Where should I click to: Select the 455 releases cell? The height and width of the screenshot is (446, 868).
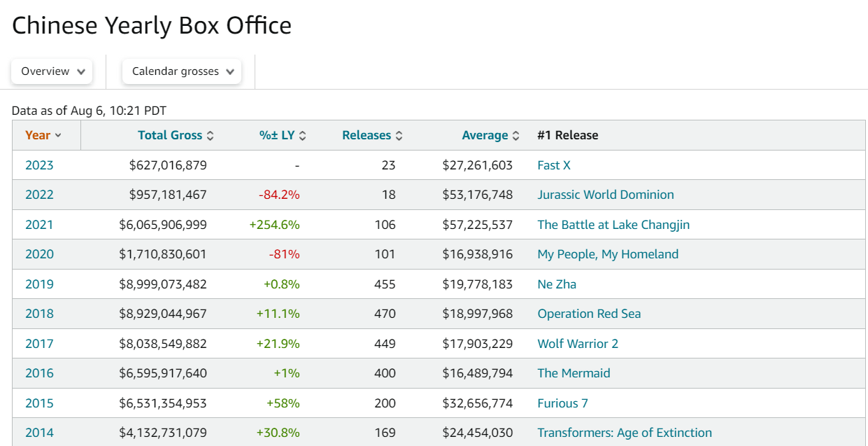tap(385, 284)
